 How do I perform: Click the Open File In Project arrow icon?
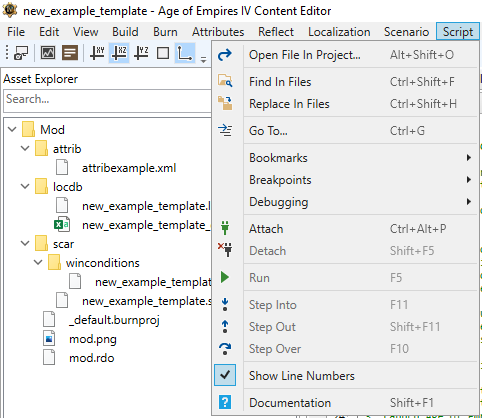(x=225, y=55)
